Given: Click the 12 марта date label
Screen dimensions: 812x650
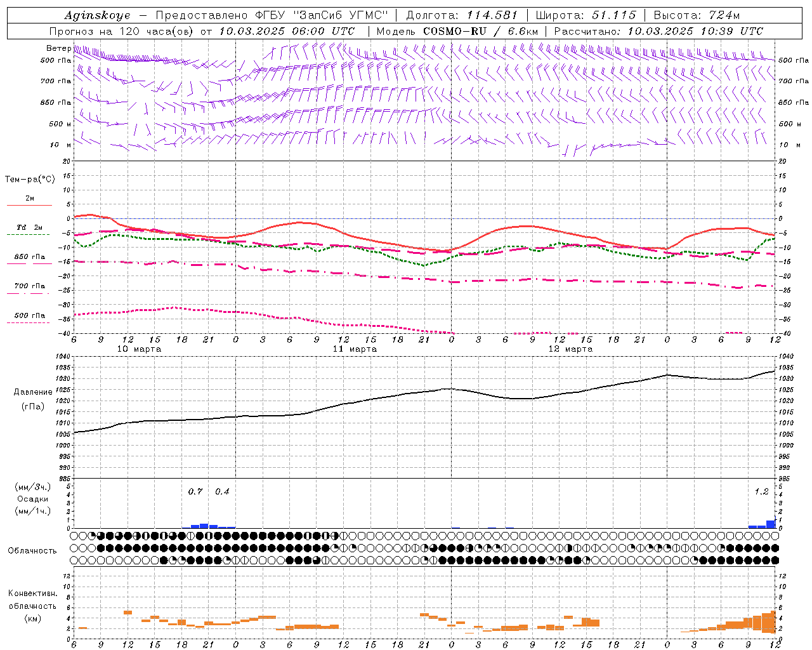Looking at the screenshot, I should pos(570,349).
